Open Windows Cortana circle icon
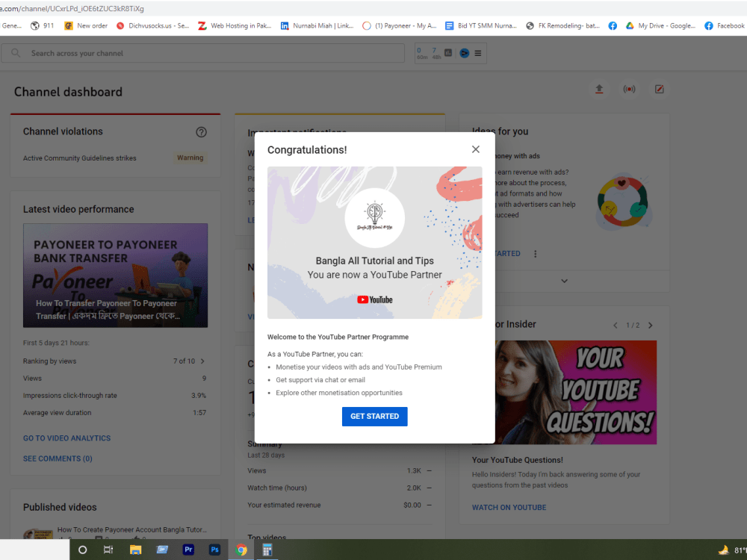This screenshot has width=747, height=560. [x=82, y=550]
